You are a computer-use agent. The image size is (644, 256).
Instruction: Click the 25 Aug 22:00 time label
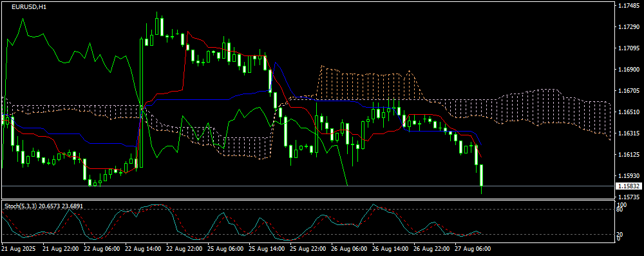coord(308,249)
